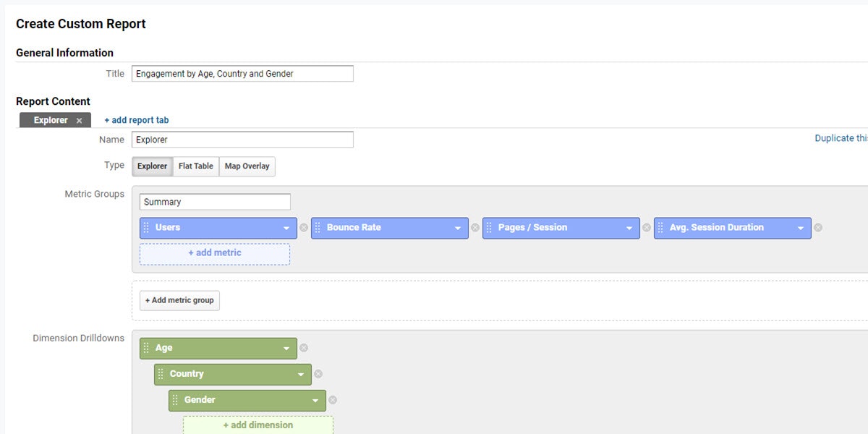Click the Explorer report tab
The height and width of the screenshot is (434, 868).
(x=51, y=121)
